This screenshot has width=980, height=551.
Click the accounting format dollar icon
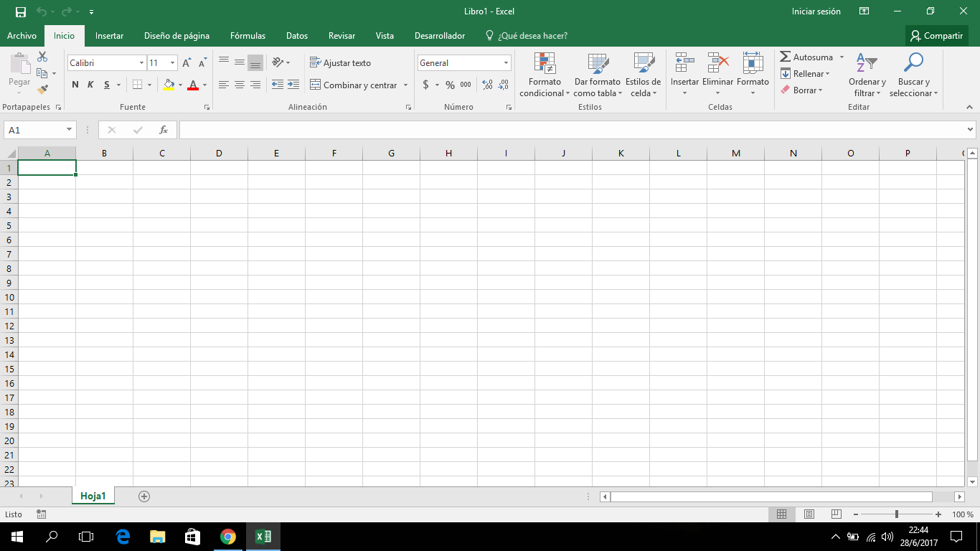point(426,85)
